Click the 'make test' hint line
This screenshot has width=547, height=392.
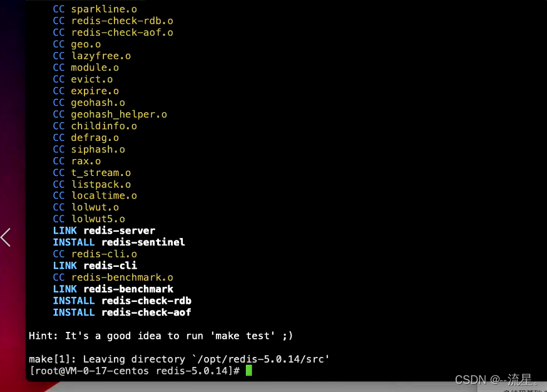point(161,336)
